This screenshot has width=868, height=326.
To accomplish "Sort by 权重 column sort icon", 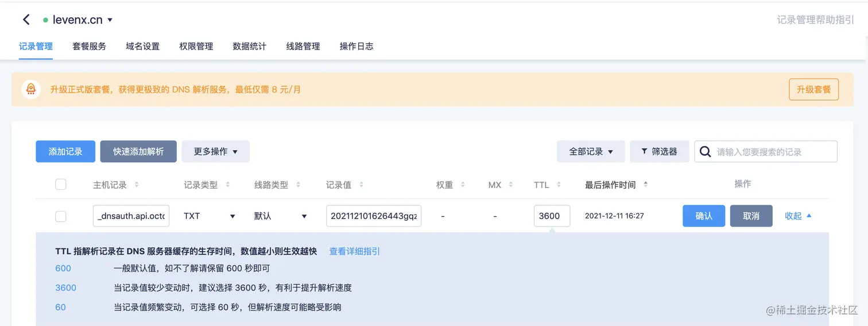I will coord(463,185).
